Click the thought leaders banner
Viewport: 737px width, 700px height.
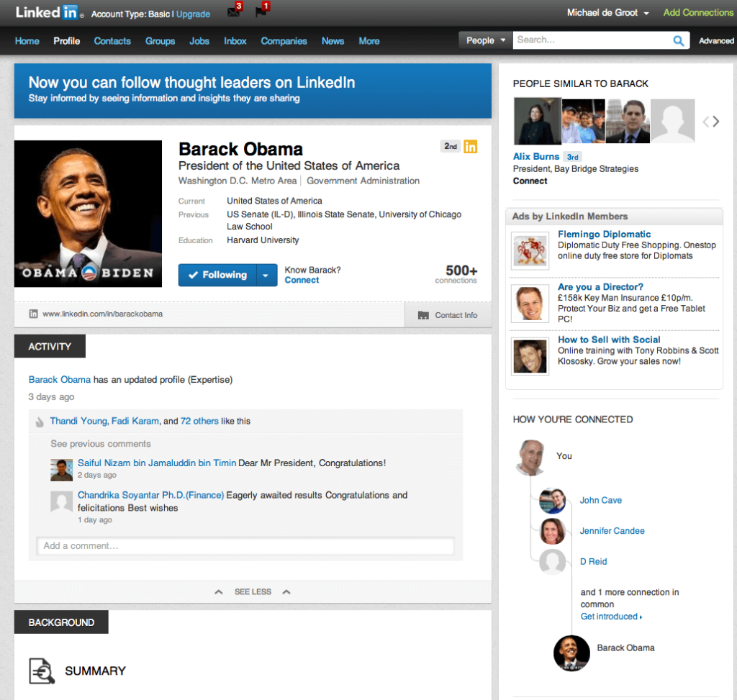[x=253, y=90]
